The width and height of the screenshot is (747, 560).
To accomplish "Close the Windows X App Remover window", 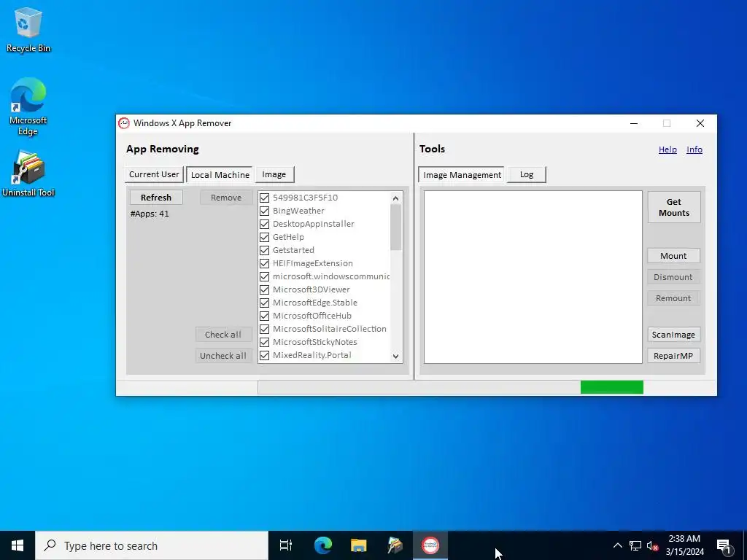I will 700,123.
